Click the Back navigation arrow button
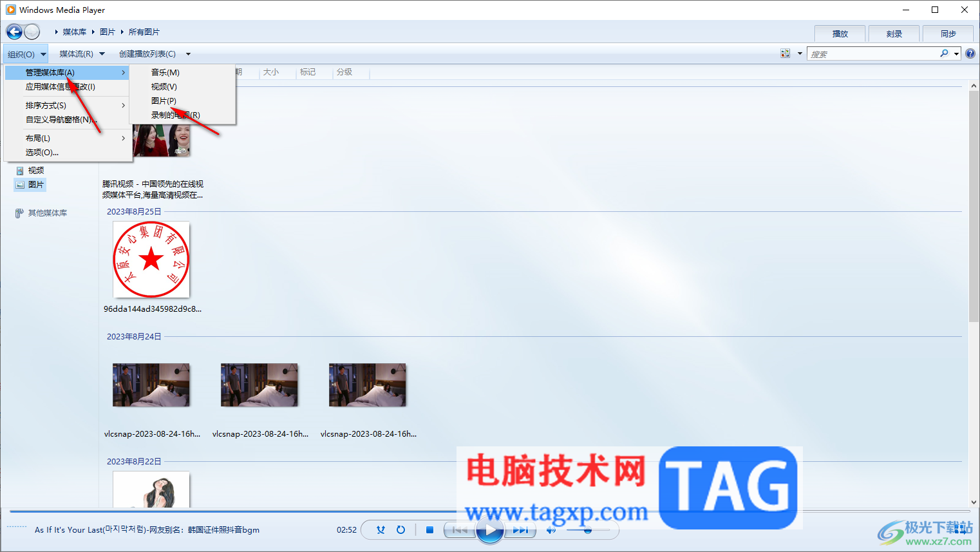980x552 pixels. tap(14, 32)
